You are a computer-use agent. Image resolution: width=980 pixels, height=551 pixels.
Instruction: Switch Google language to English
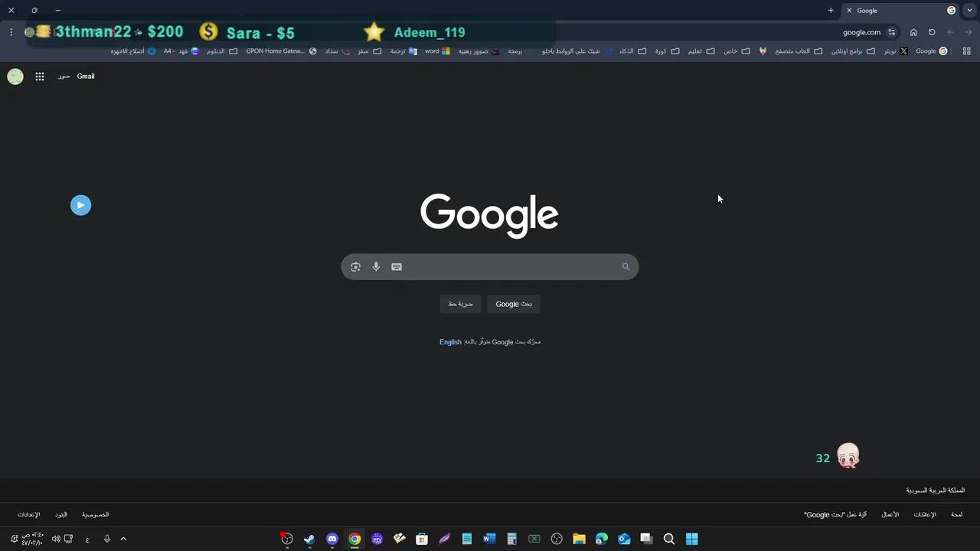click(450, 342)
